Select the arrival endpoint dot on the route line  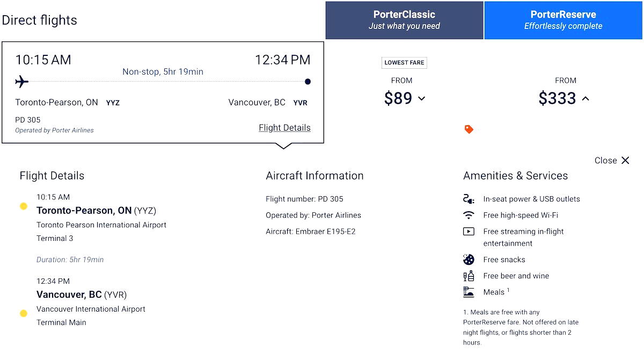click(x=308, y=81)
